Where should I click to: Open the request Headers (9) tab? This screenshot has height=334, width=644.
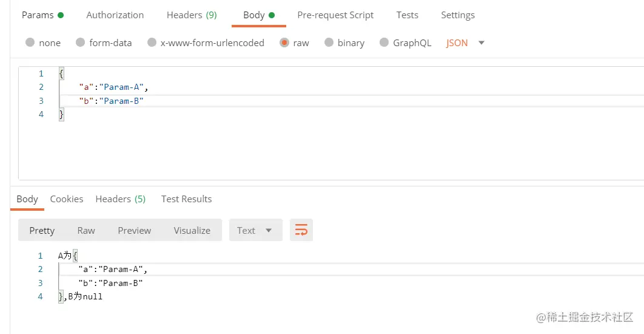[192, 15]
